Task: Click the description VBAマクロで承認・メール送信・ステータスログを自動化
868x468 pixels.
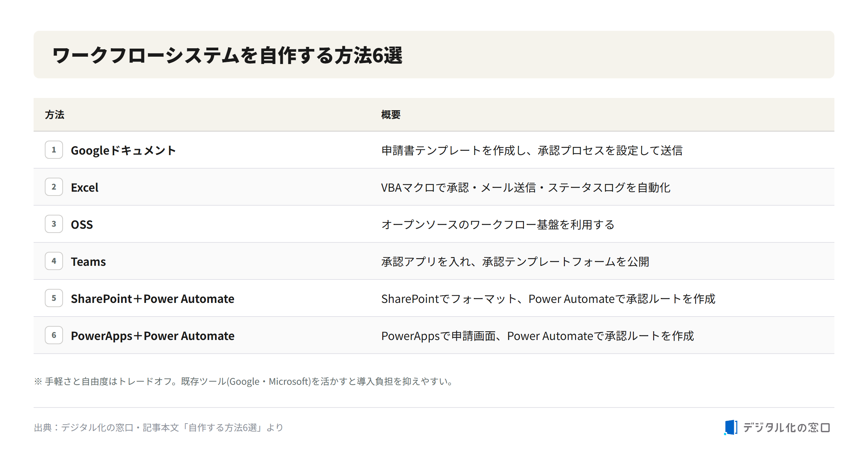Action: [x=526, y=187]
